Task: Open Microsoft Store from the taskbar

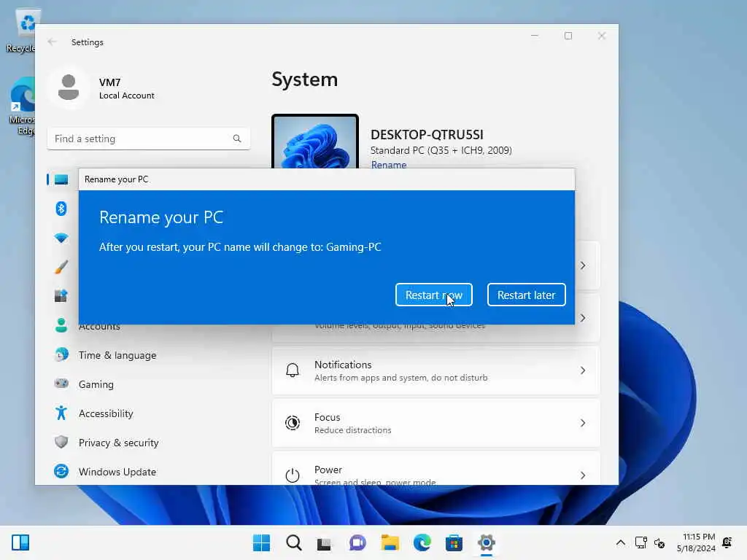Action: click(454, 542)
